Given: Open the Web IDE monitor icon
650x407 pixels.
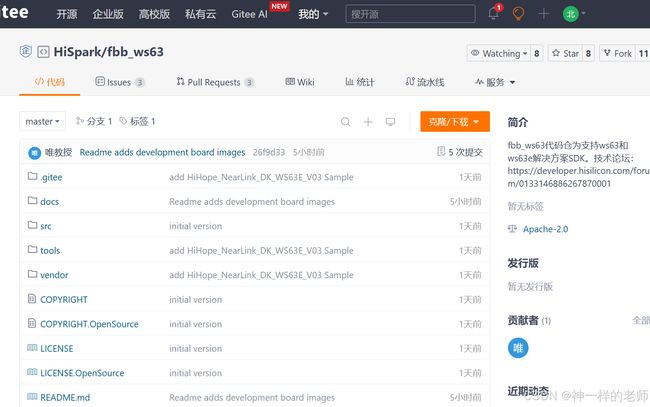Looking at the screenshot, I should click(390, 121).
